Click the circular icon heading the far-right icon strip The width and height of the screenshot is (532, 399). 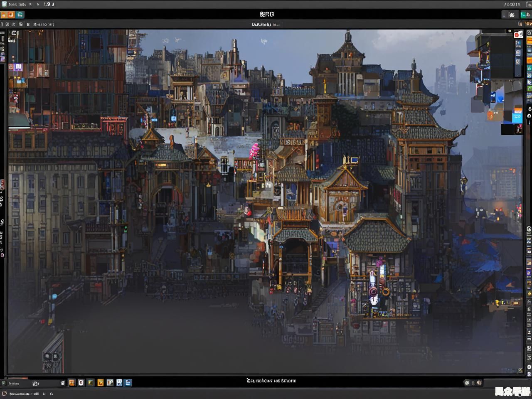tap(529, 33)
